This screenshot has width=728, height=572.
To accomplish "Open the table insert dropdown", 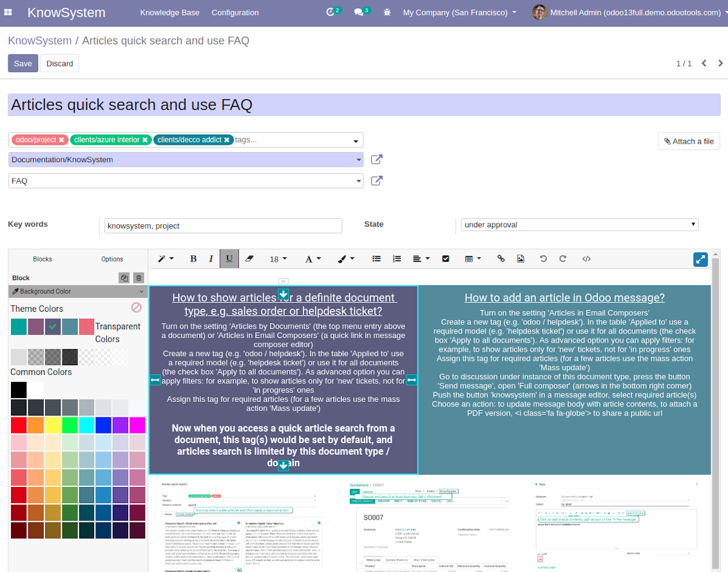I will (x=473, y=259).
